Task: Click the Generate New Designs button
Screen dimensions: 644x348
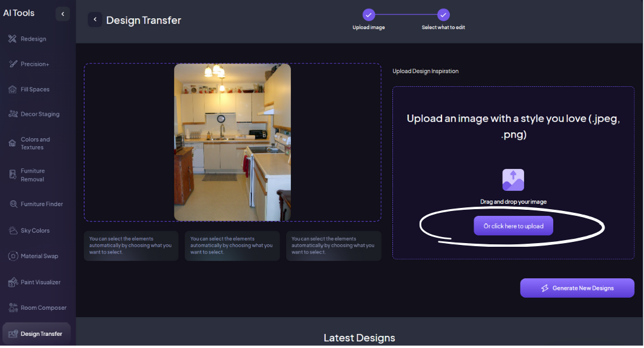Action: coord(577,288)
